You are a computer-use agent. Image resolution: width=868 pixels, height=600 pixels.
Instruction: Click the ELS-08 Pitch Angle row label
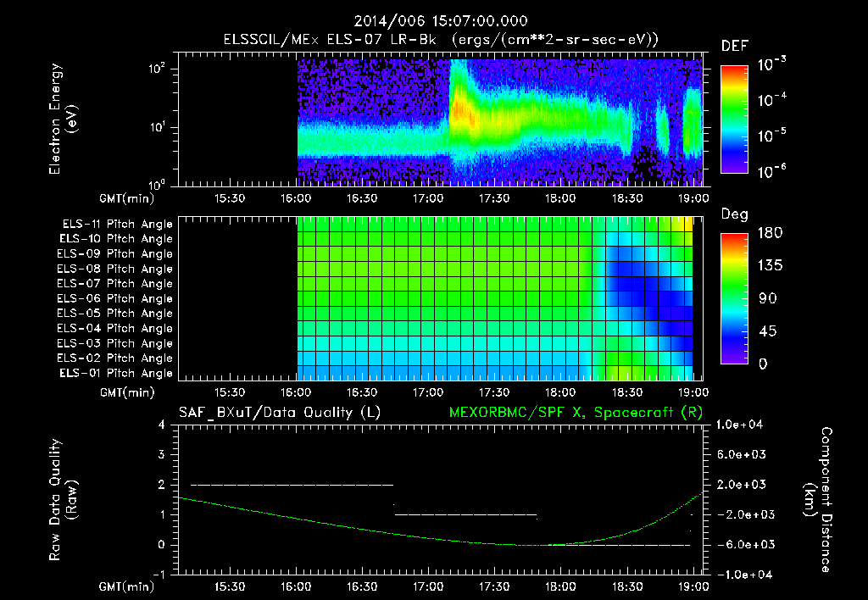[115, 269]
